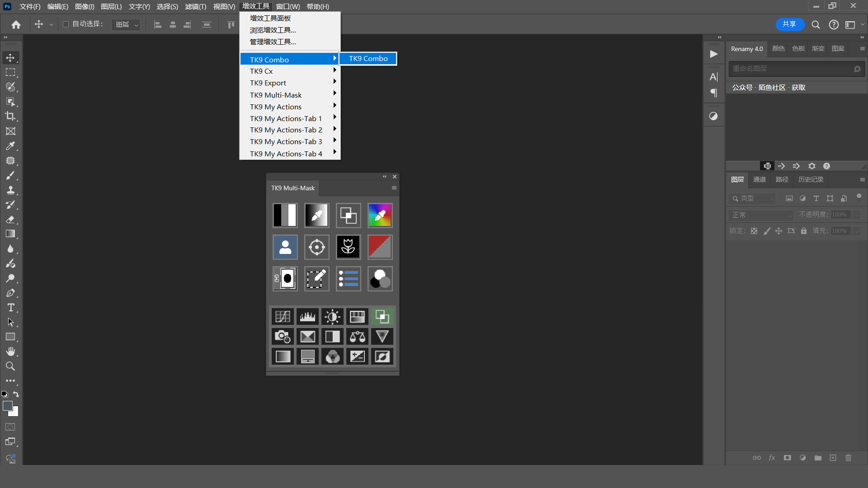868x488 pixels.
Task: Open the 滤镜(T) menu
Action: tap(195, 6)
